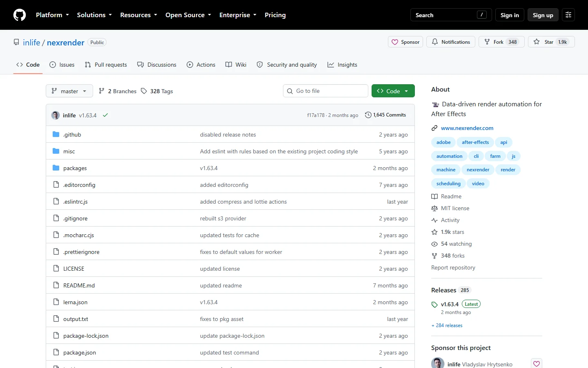
Task: Open commit f17a178 link
Action: click(x=316, y=115)
